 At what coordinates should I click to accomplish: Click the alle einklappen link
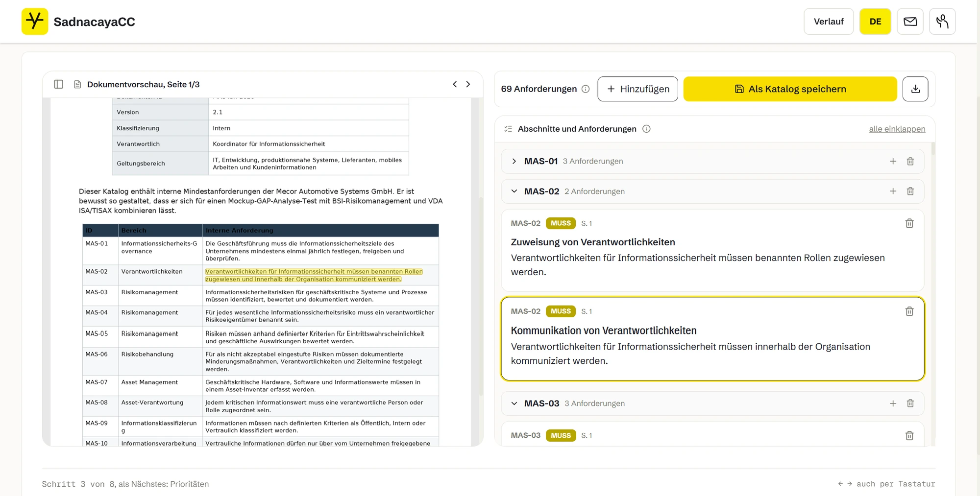(897, 129)
